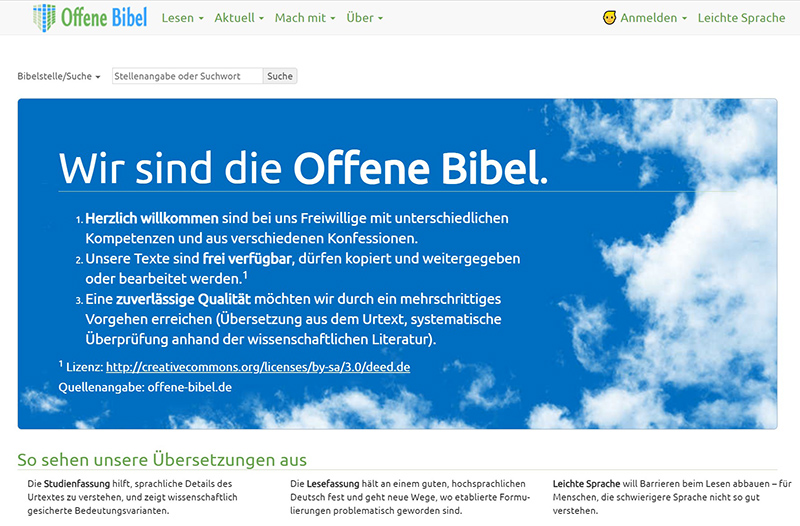Click 'Quellenangabe: offene-bibel.de' text
This screenshot has width=800, height=526.
tap(145, 387)
